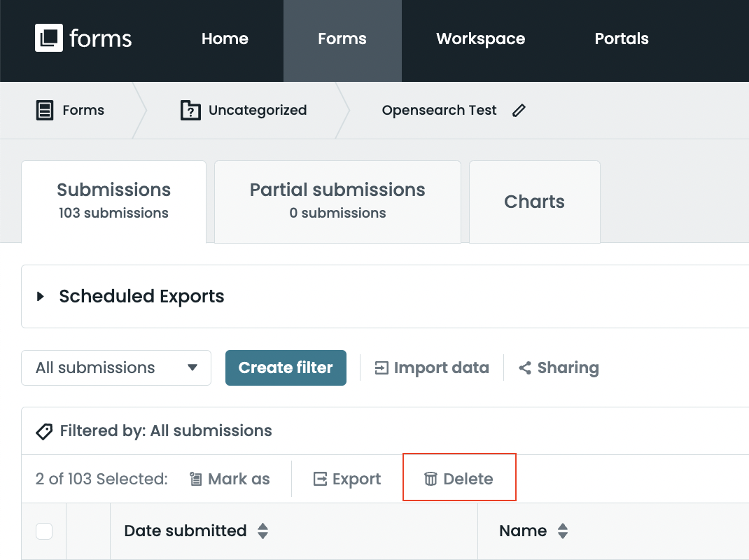Click the forms logo icon
This screenshot has width=749, height=560.
[48, 38]
